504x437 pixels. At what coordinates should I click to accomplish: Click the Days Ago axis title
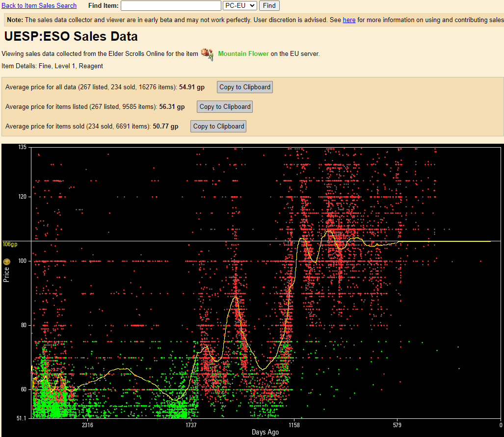click(265, 432)
